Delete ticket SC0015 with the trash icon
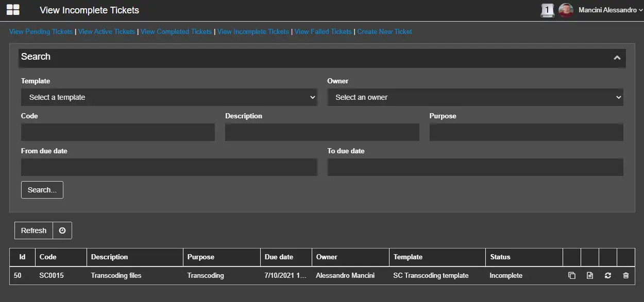Screen dimensions: 644x302 point(625,276)
